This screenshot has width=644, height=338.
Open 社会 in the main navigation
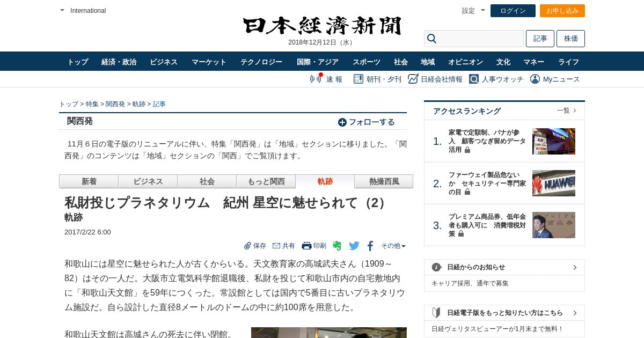(401, 62)
